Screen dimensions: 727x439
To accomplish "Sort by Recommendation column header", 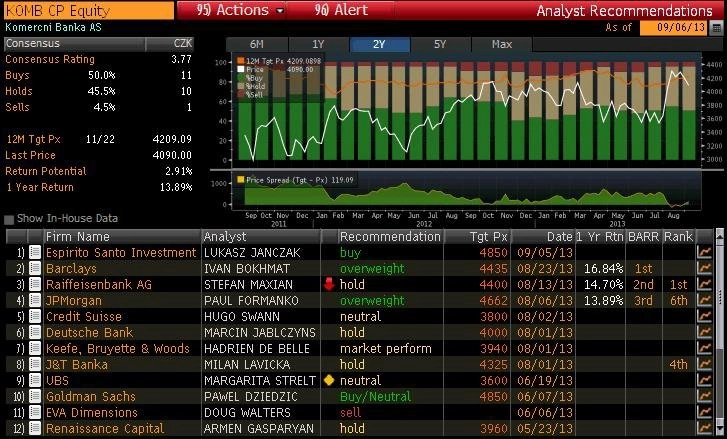I will click(390, 236).
